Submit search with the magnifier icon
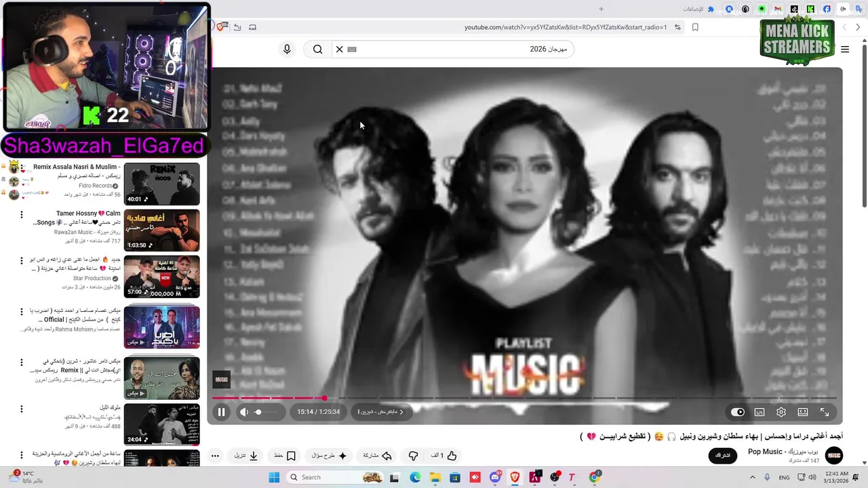This screenshot has width=868, height=488. point(317,49)
